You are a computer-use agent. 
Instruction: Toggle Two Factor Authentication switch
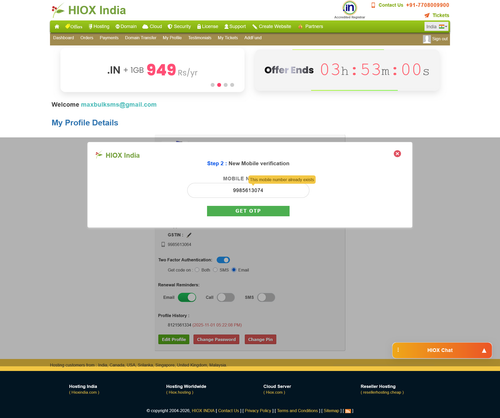point(223,260)
